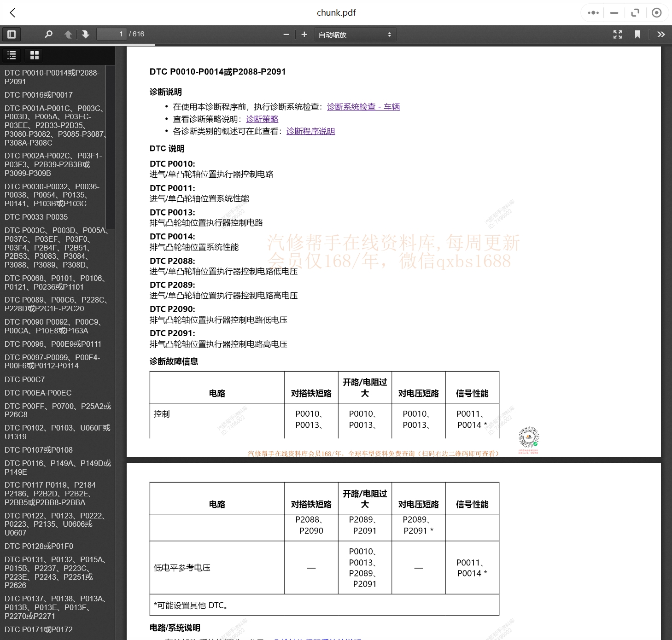Go to the next page with the down arrow
The image size is (672, 640).
pos(86,34)
